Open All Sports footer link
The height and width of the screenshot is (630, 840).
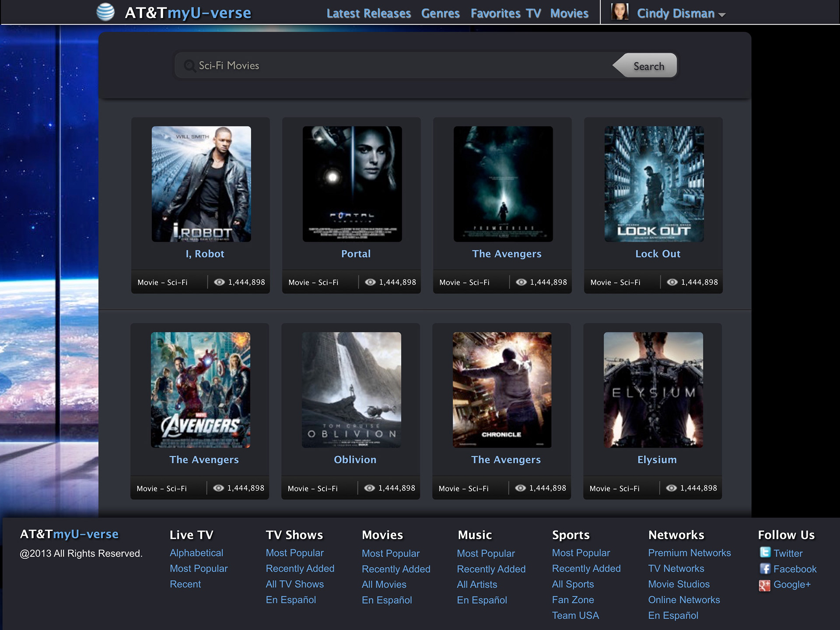pos(573,584)
